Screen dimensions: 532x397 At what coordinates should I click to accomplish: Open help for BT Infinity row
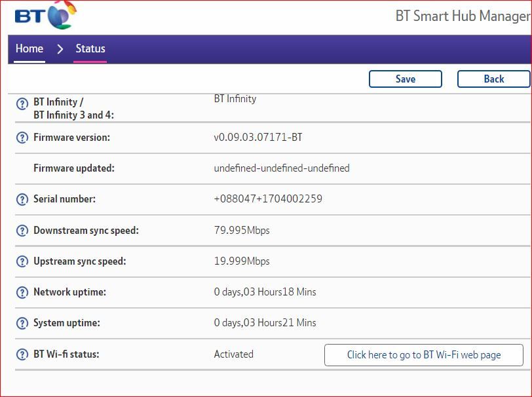[22, 104]
